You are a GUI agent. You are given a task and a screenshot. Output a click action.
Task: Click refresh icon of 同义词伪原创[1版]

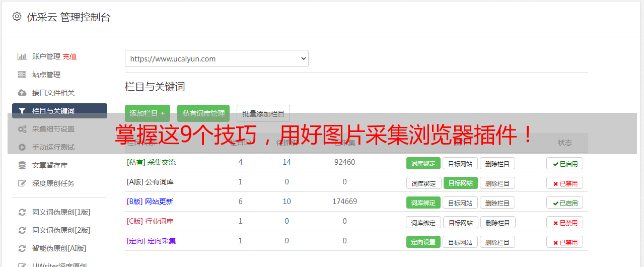(22, 212)
